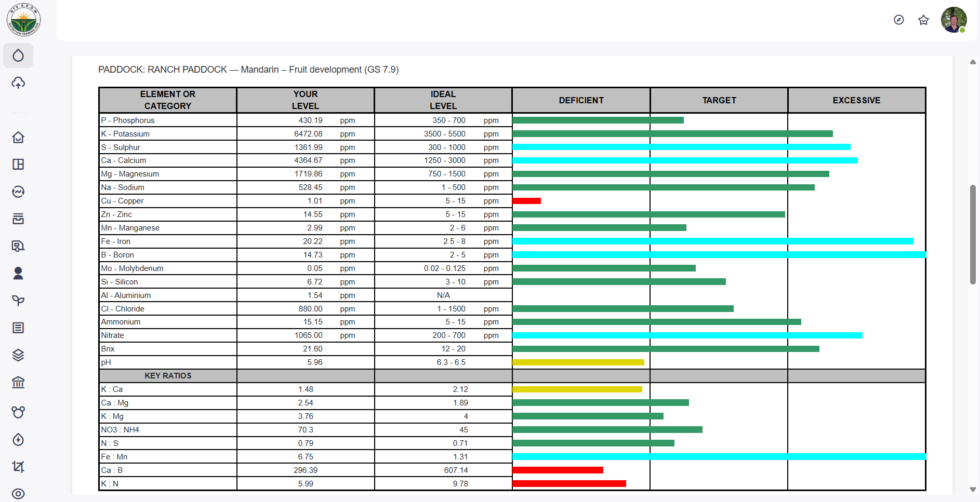980x502 pixels.
Task: Click the scrollbar up arrow
Action: pos(973,62)
